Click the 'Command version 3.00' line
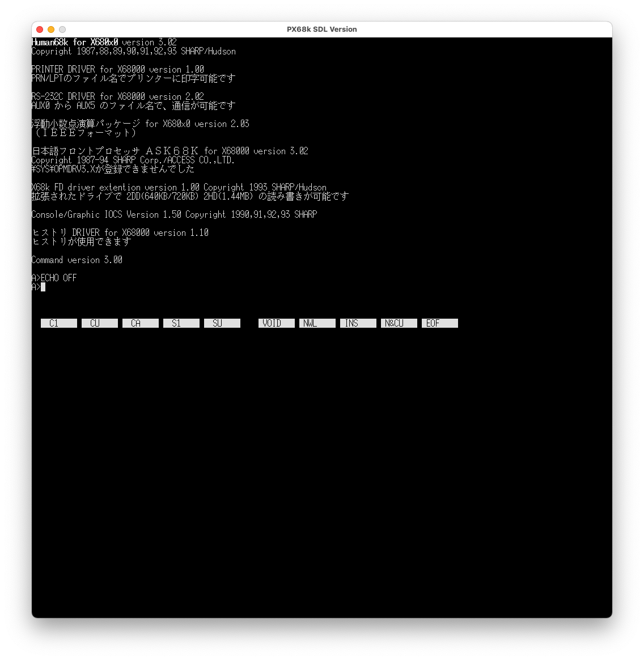The height and width of the screenshot is (660, 644). (x=77, y=260)
